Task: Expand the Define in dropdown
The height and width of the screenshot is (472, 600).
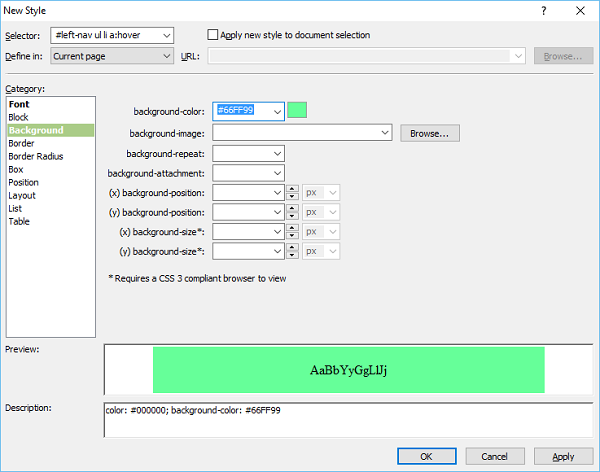Action: 165,56
